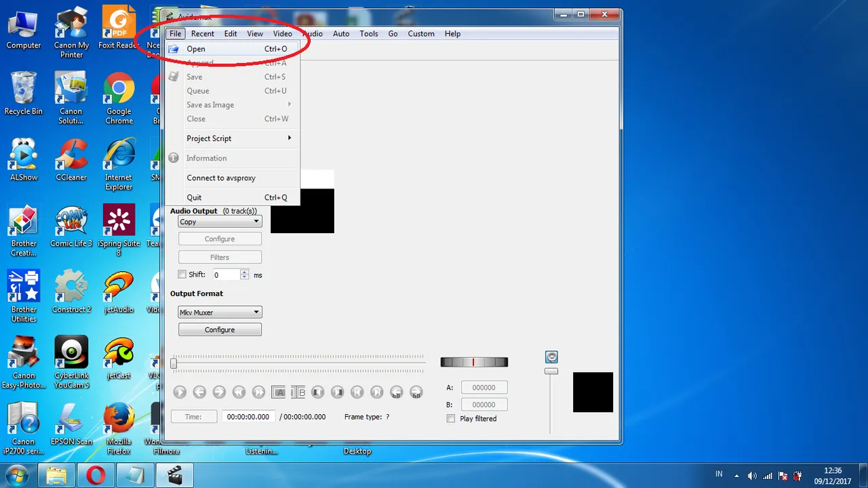
Task: Click the audio Filters button
Action: pos(220,258)
